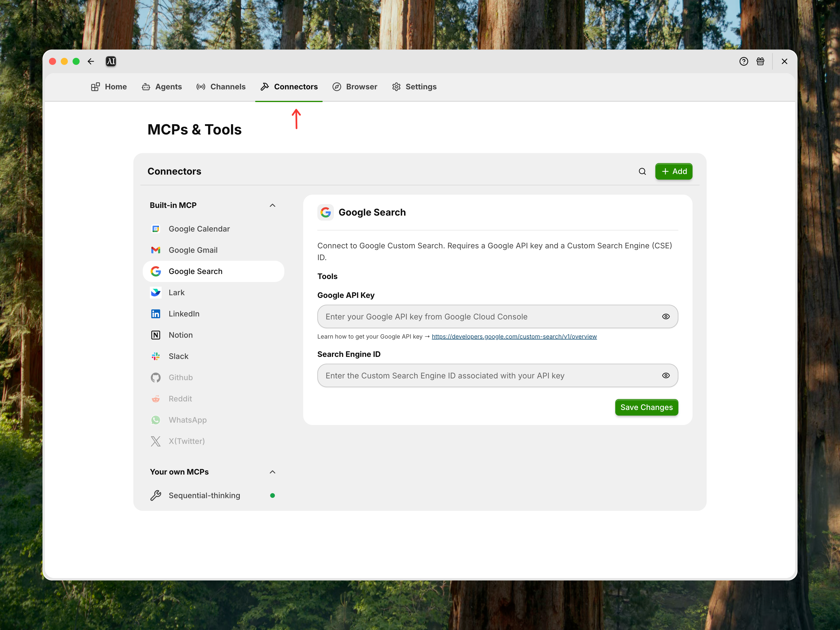Click the Reddit icon
Viewport: 840px width, 630px height.
[x=156, y=399]
